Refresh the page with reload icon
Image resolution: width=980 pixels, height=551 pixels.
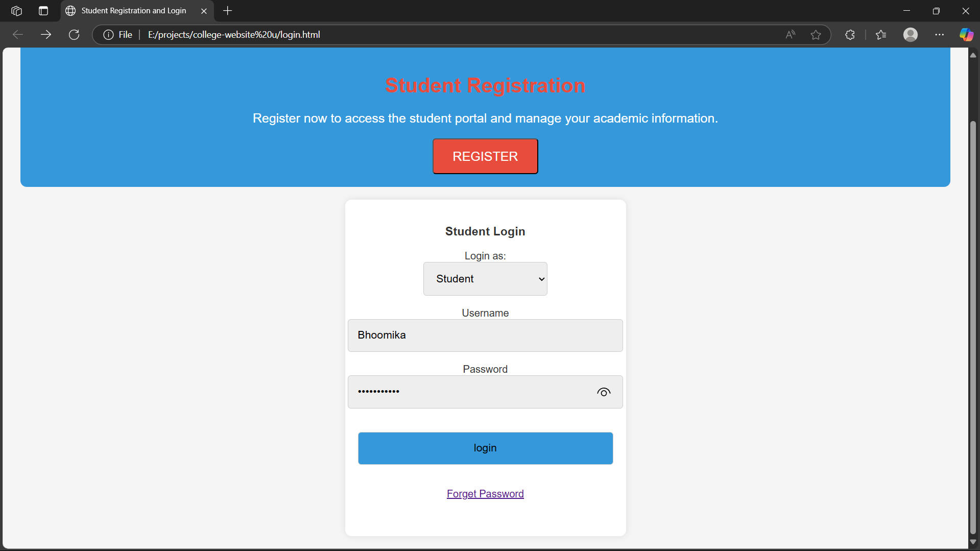pos(74,35)
